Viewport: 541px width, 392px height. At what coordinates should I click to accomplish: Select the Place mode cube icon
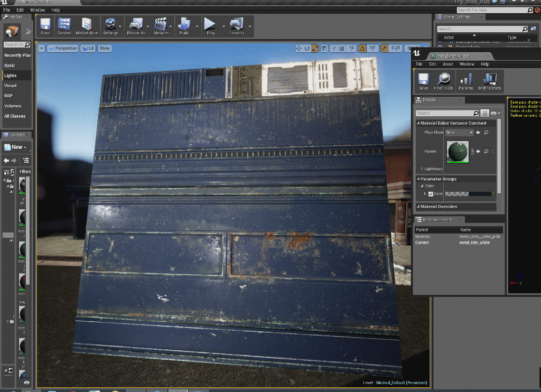[12, 31]
